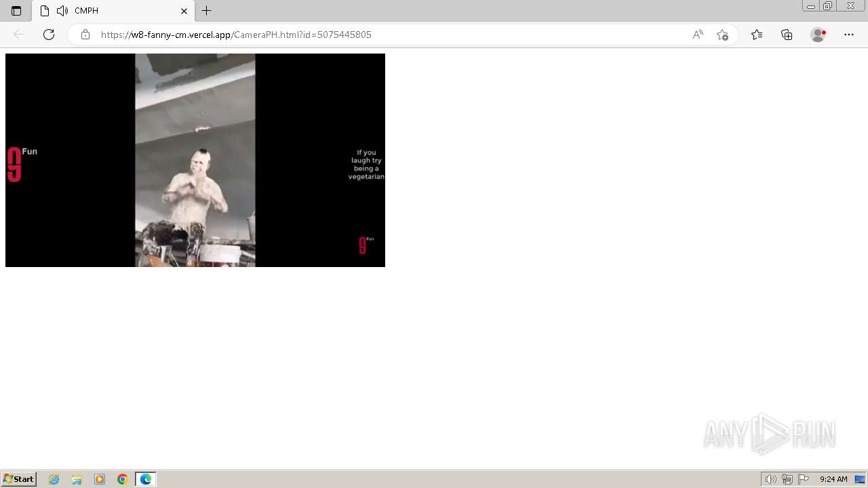The height and width of the screenshot is (488, 868).
Task: Open the profile avatar menu
Action: click(x=818, y=35)
